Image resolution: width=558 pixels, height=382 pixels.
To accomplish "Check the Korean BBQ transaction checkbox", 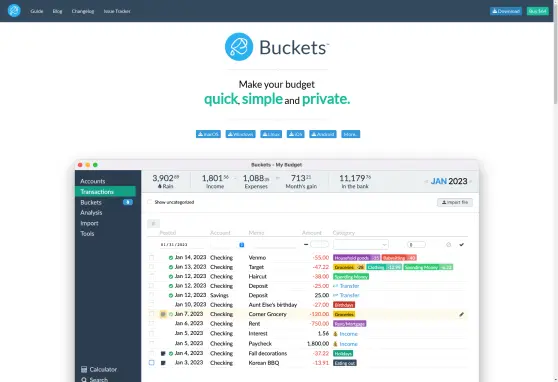I will 152,363.
